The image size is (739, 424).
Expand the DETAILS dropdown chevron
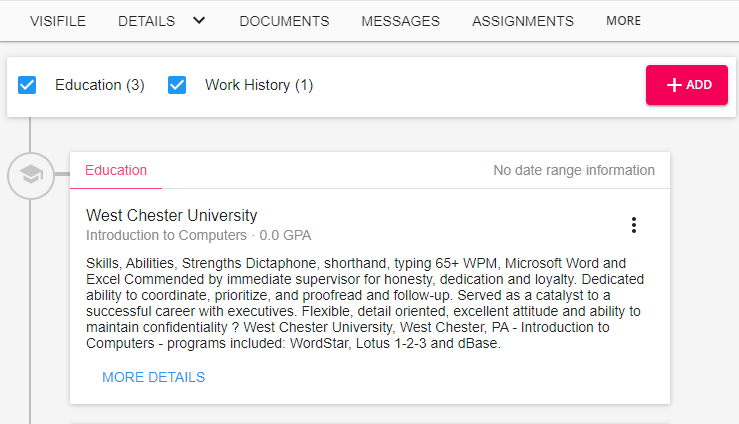tap(199, 20)
